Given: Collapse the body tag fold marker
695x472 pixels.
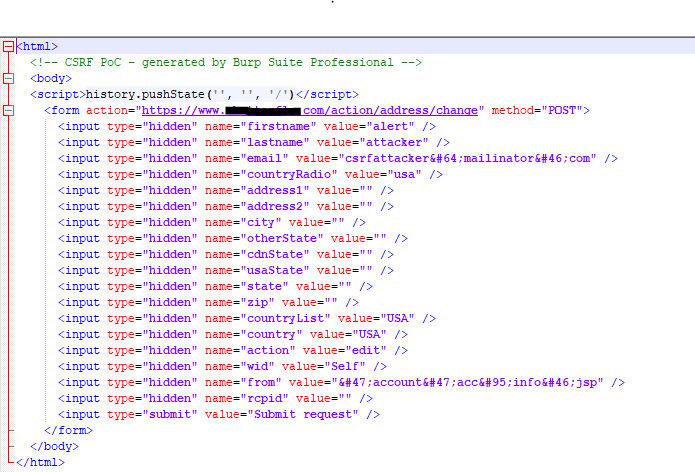Looking at the screenshot, I should 8,78.
